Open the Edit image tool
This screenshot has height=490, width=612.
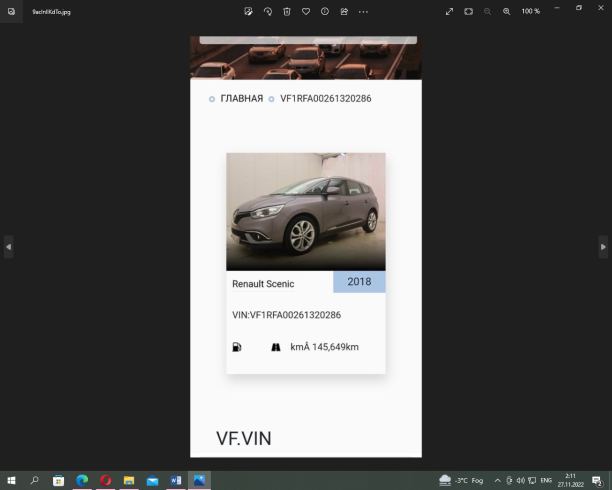248,12
